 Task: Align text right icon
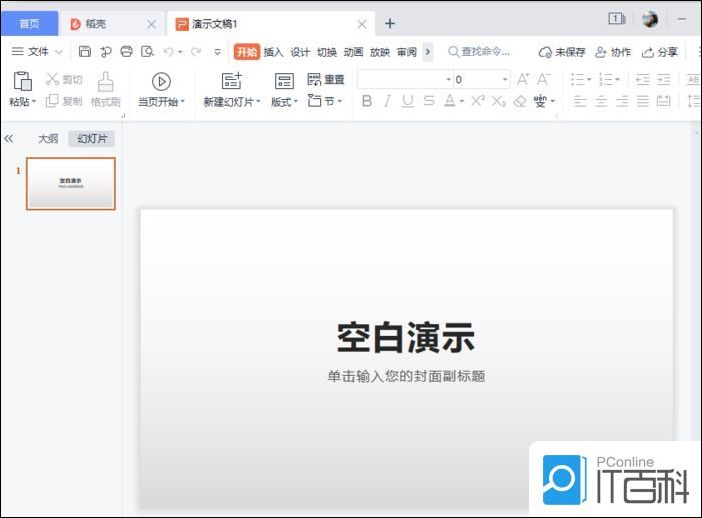point(622,101)
